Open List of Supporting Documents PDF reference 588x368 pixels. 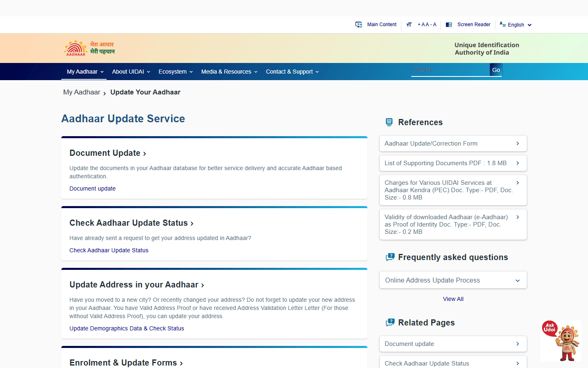click(x=453, y=163)
